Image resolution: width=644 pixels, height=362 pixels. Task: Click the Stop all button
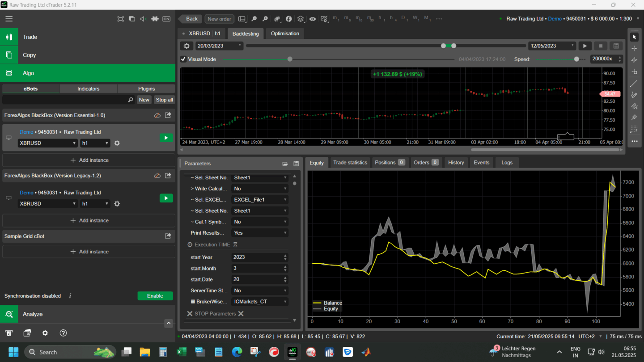[x=164, y=100]
